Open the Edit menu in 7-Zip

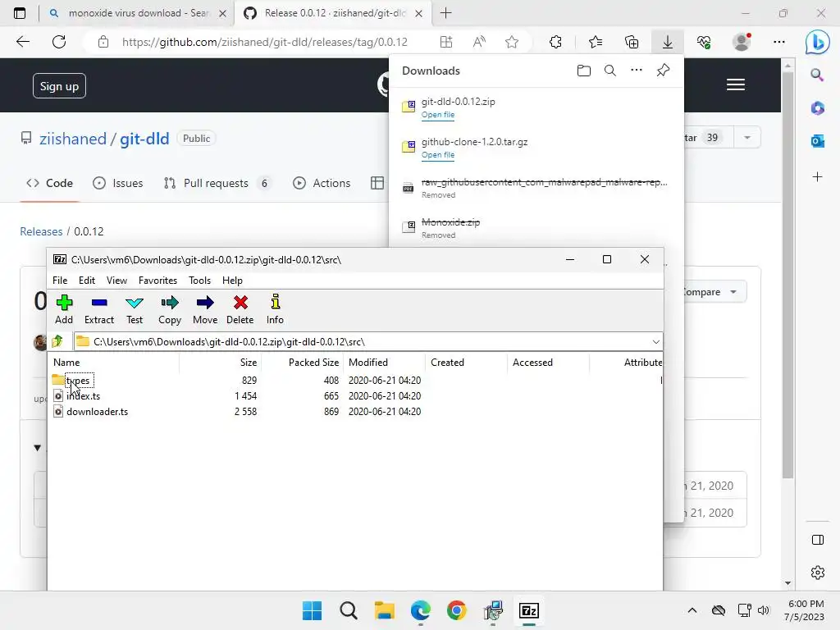(x=87, y=281)
